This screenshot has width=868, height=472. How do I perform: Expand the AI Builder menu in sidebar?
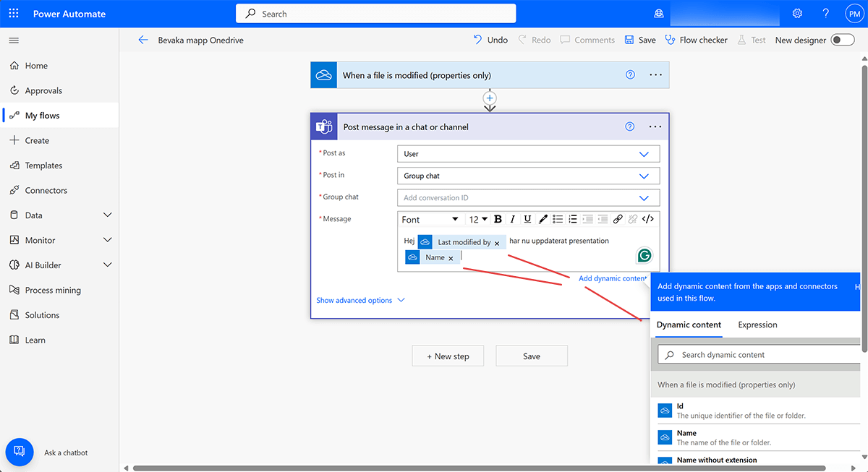[x=108, y=265]
